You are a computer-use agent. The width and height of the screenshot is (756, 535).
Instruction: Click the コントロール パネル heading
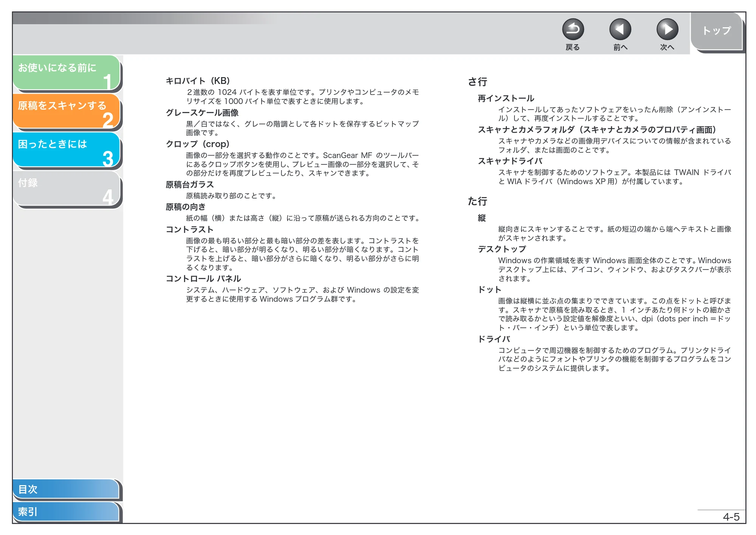coord(203,279)
